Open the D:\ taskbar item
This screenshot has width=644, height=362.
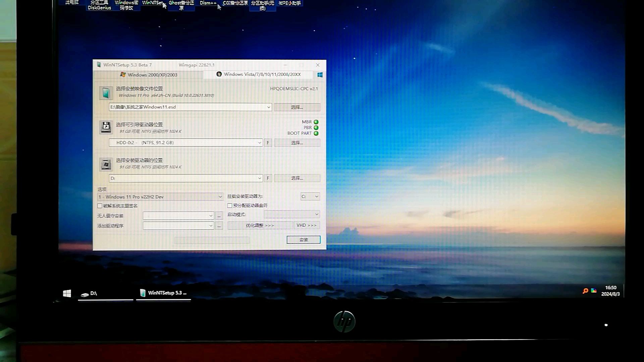pos(105,293)
